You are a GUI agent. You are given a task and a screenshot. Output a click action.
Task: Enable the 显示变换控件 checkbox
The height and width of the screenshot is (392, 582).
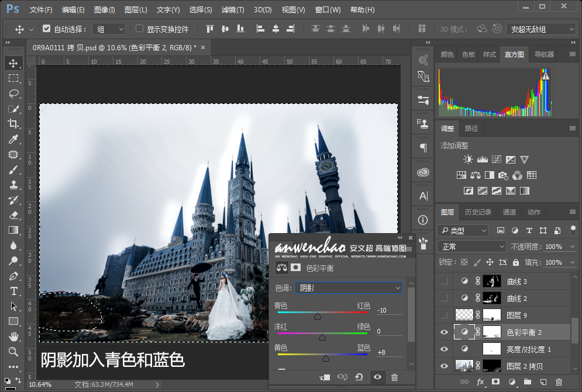point(140,29)
